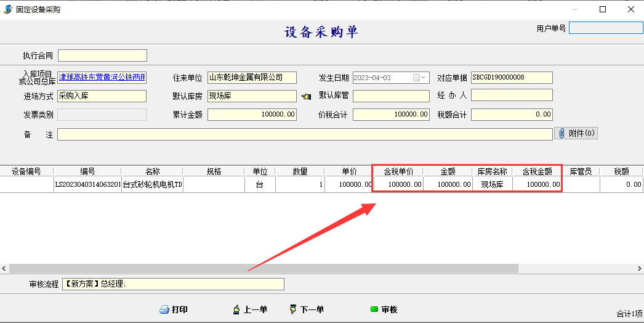Click the app logo icon in title bar
The height and width of the screenshot is (323, 644).
tap(8, 9)
